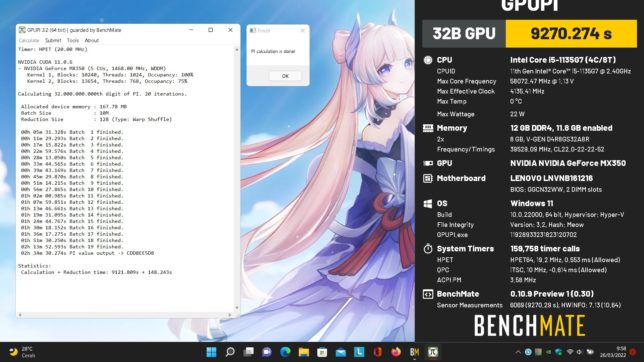Click the 'Batch 19 finished' log line
This screenshot has height=362, width=644.
[72, 247]
